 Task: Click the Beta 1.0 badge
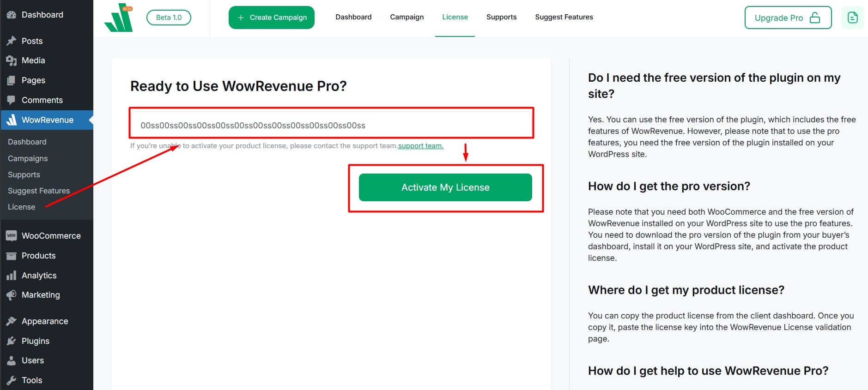pos(169,18)
